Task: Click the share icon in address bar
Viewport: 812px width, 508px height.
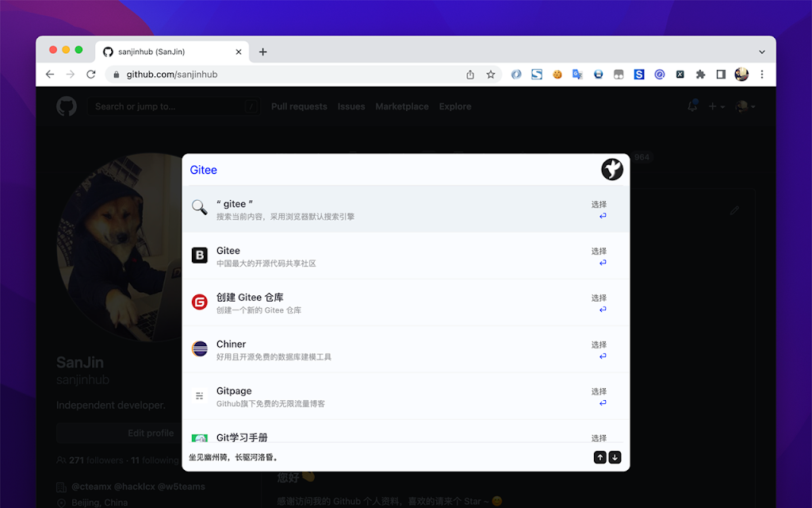Action: [470, 75]
